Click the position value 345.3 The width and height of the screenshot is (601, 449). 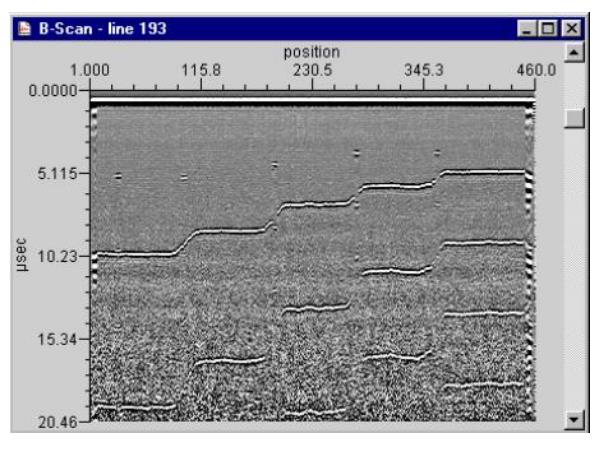click(x=424, y=70)
